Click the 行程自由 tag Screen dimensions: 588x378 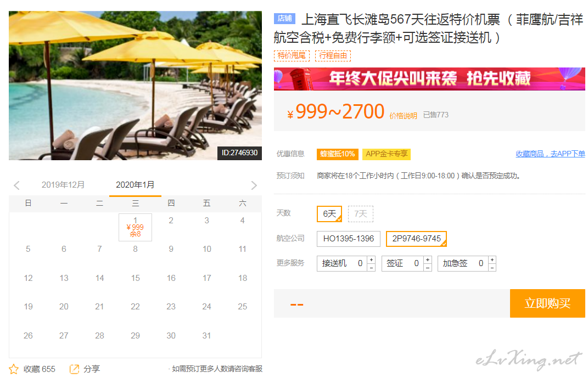click(x=333, y=55)
